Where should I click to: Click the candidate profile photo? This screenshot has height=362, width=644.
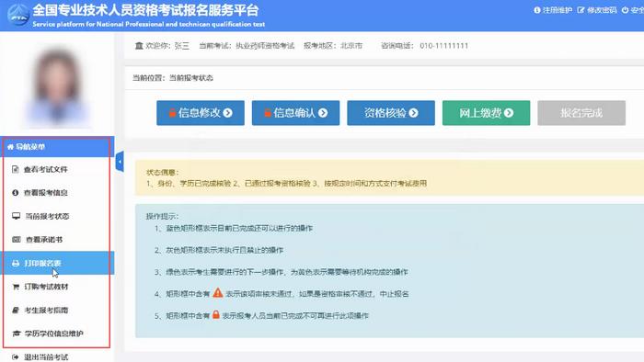pos(57,87)
